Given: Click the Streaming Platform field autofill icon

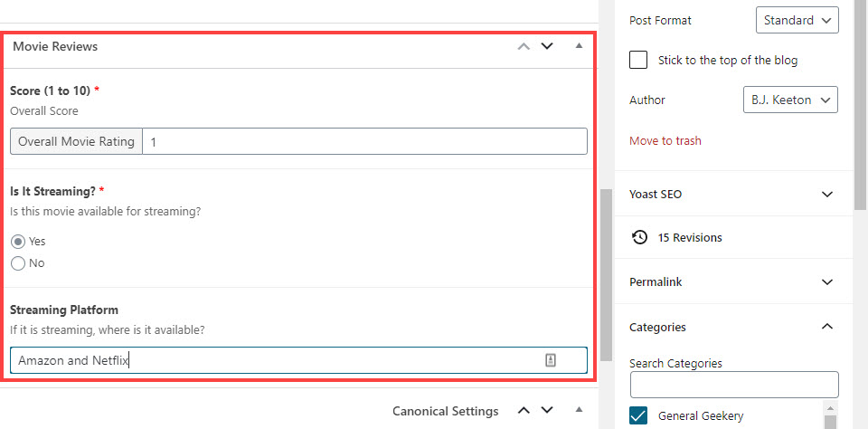Looking at the screenshot, I should (551, 360).
